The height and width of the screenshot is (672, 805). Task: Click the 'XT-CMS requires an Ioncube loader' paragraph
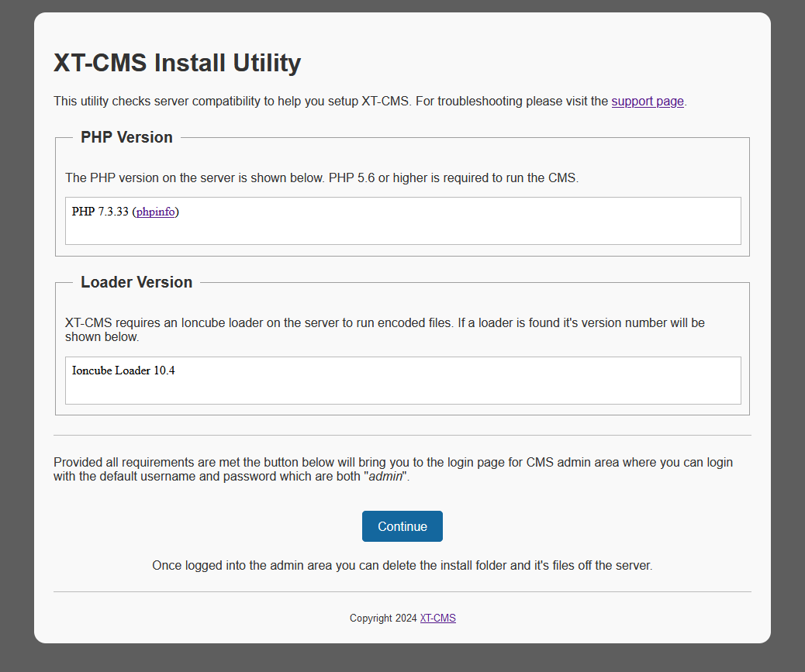385,330
